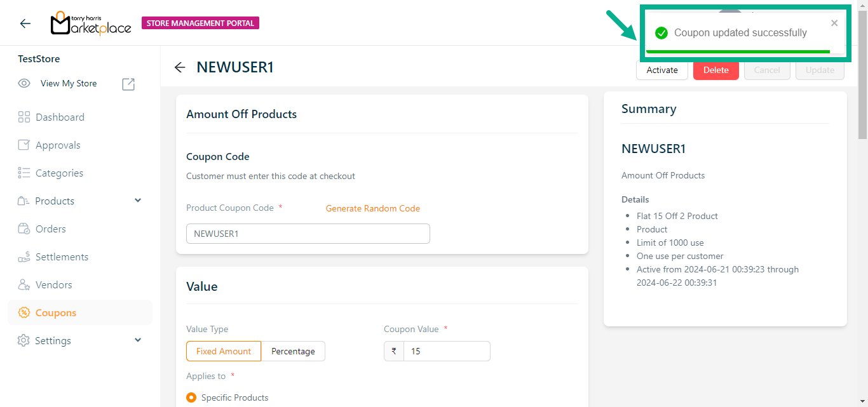Expand the Settings submenu chevron
The image size is (868, 407).
tap(138, 340)
